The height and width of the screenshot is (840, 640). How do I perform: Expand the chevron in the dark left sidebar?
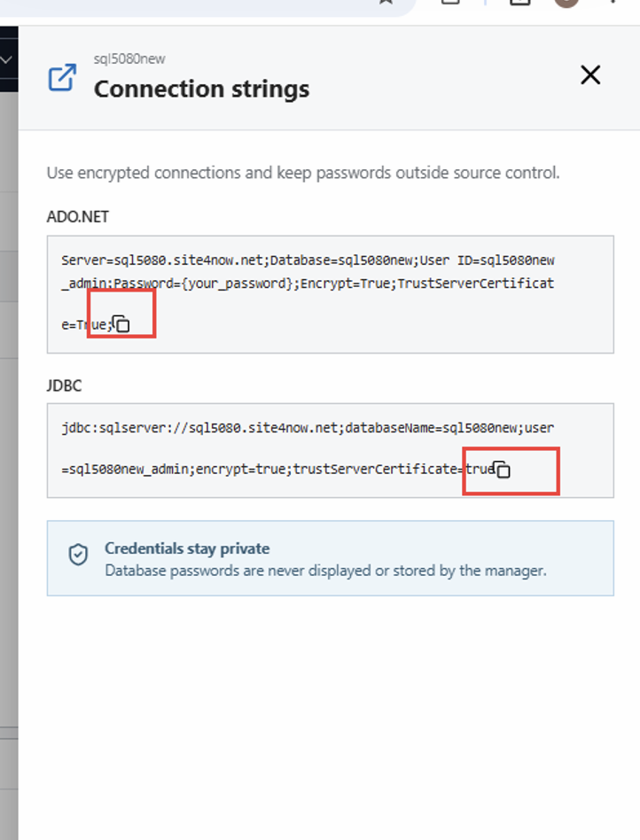6,59
